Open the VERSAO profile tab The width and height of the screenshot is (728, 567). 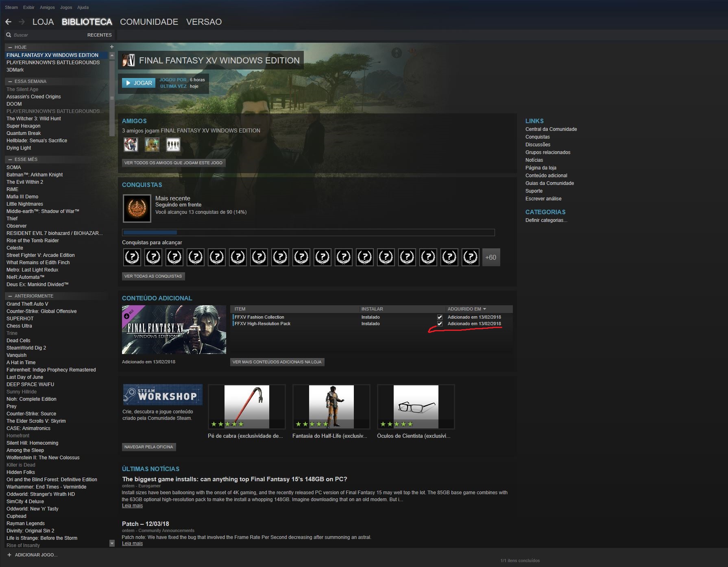coord(204,22)
